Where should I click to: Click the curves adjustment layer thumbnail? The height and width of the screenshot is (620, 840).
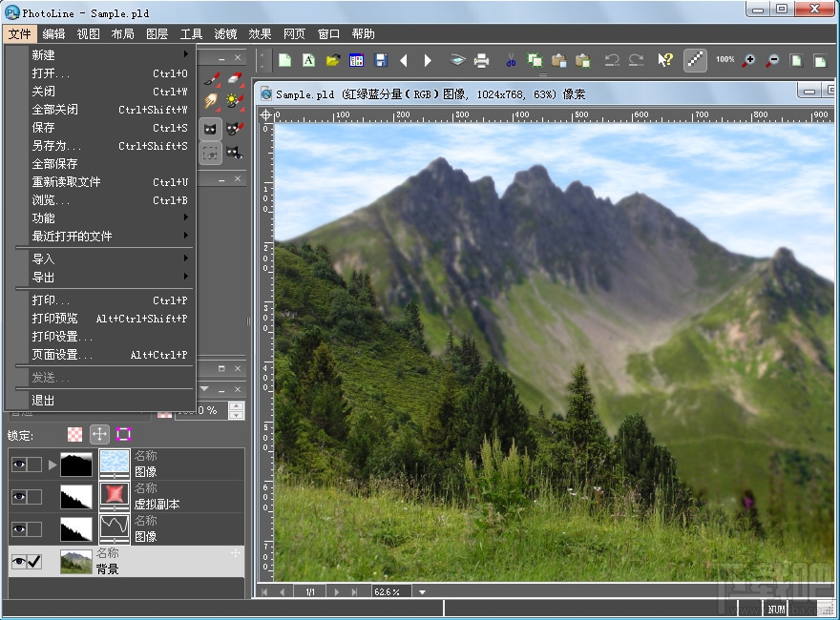115,527
